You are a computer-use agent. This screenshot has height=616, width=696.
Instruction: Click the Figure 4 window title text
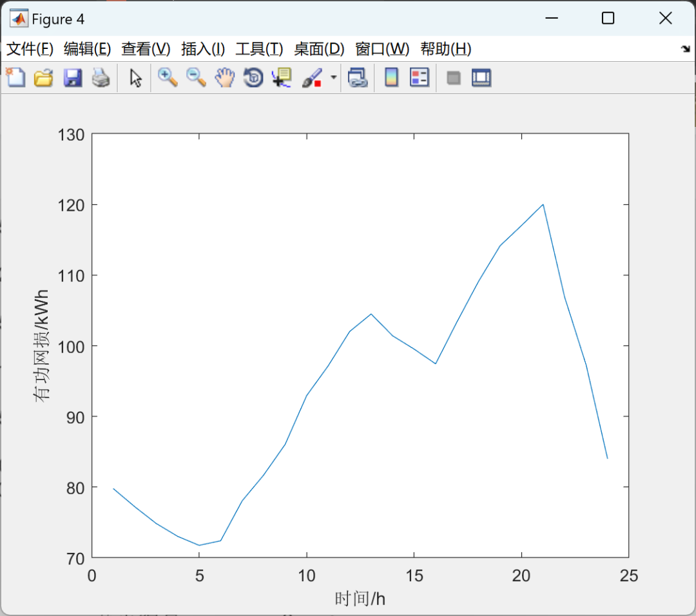[58, 19]
